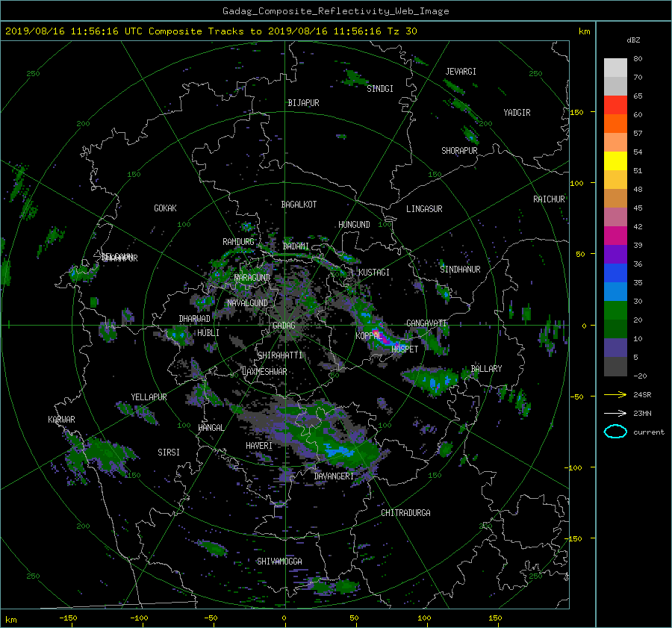672x628 pixels.
Task: Click the KOPPAL city label
Action: click(x=369, y=336)
